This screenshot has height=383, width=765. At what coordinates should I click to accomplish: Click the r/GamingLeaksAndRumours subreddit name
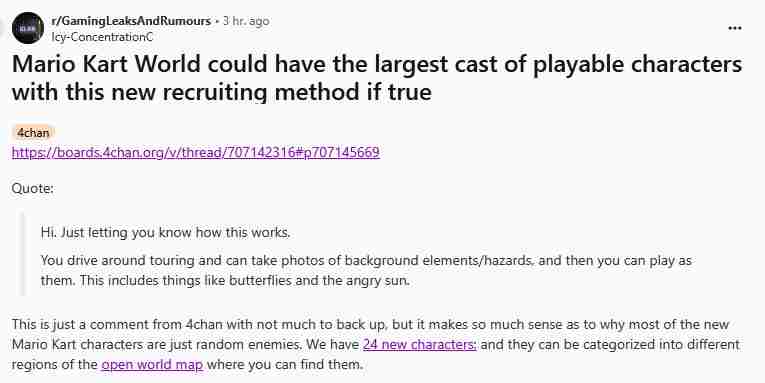pos(131,21)
